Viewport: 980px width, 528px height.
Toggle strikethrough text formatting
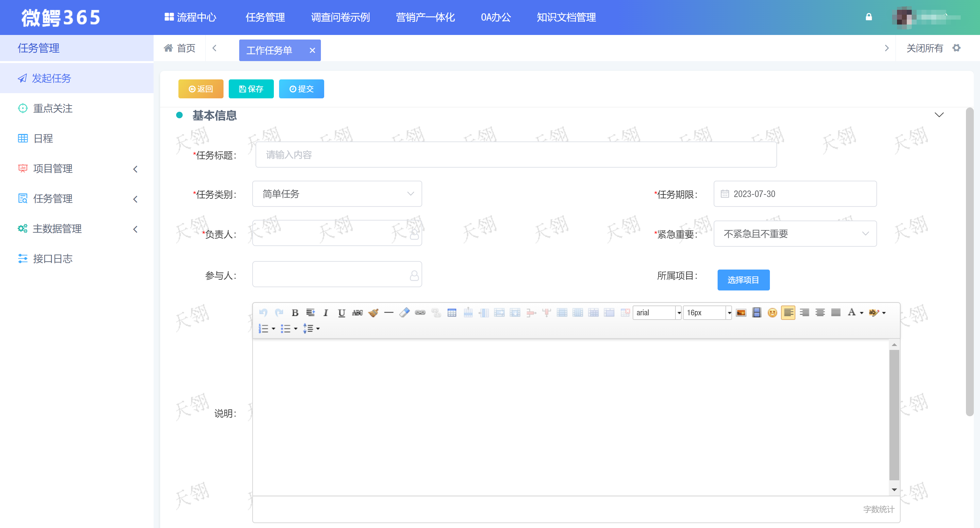click(357, 313)
